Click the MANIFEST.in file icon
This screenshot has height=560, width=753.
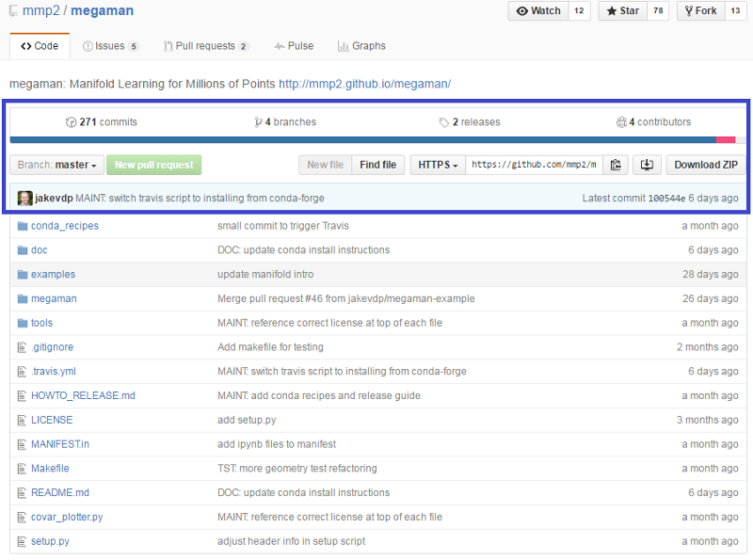(x=22, y=444)
